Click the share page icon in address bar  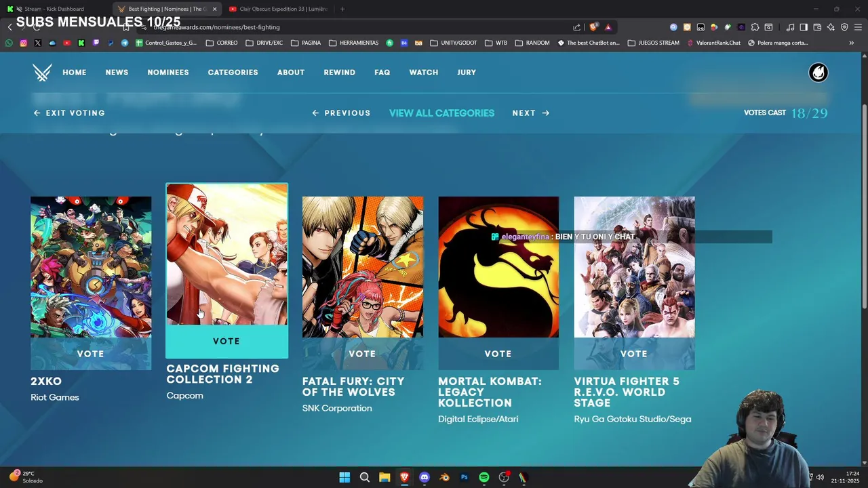[577, 27]
